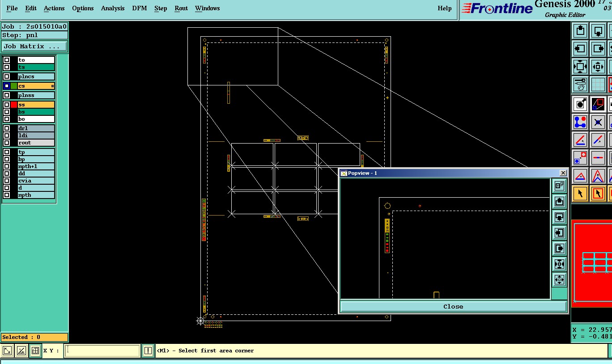The image size is (612, 364).
Task: Open the wrench and palette settings icon
Action: click(x=580, y=85)
